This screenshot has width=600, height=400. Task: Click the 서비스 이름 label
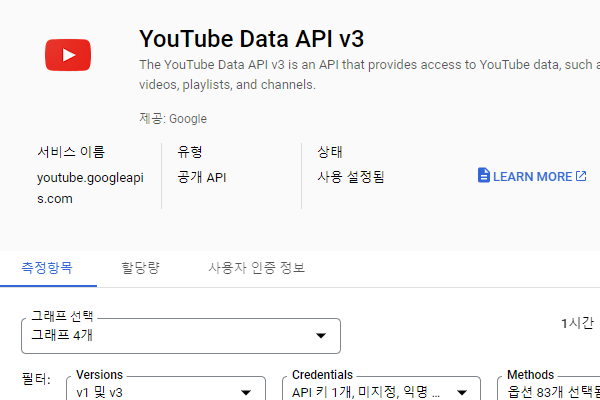[71, 152]
